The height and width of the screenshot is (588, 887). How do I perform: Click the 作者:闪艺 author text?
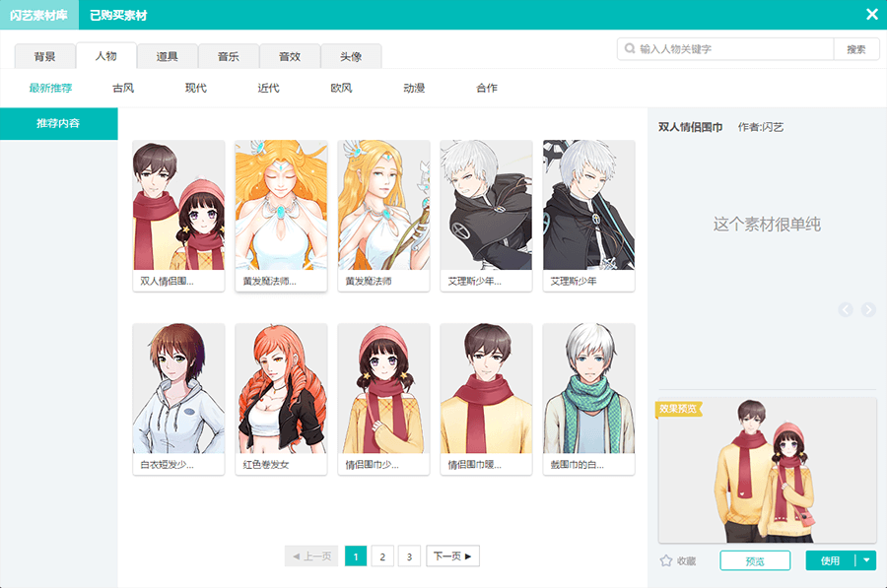click(760, 127)
